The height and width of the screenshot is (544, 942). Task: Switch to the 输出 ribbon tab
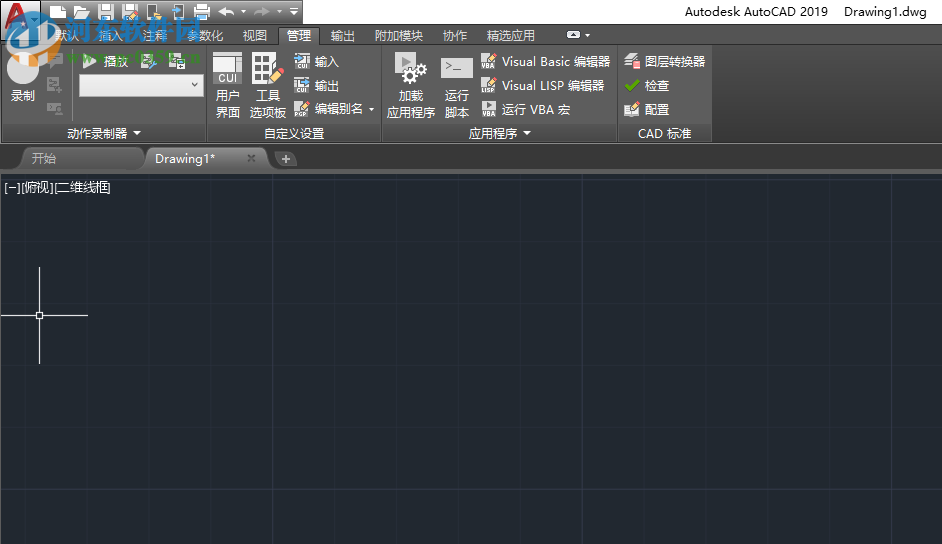342,35
